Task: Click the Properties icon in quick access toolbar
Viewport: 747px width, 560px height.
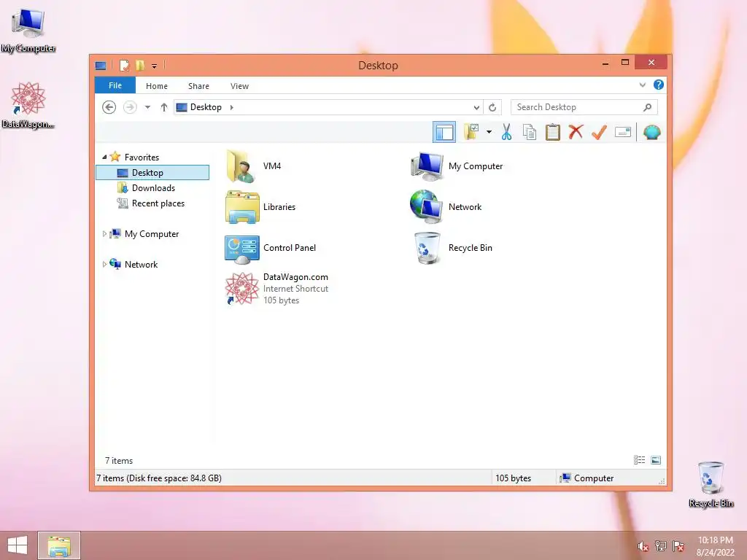Action: (124, 65)
